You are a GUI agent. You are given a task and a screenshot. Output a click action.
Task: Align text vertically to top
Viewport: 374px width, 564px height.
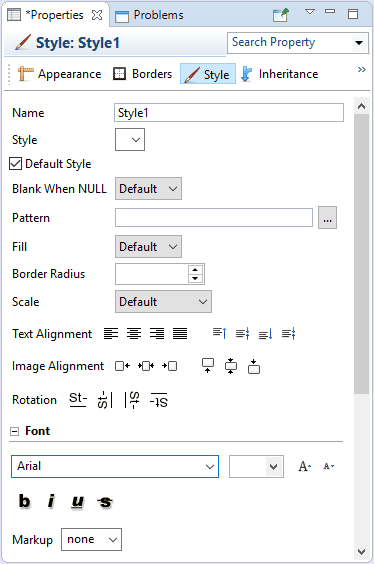[219, 334]
